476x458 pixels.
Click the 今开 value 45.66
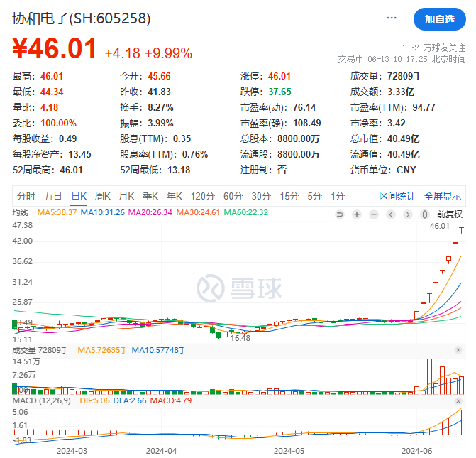(x=159, y=76)
